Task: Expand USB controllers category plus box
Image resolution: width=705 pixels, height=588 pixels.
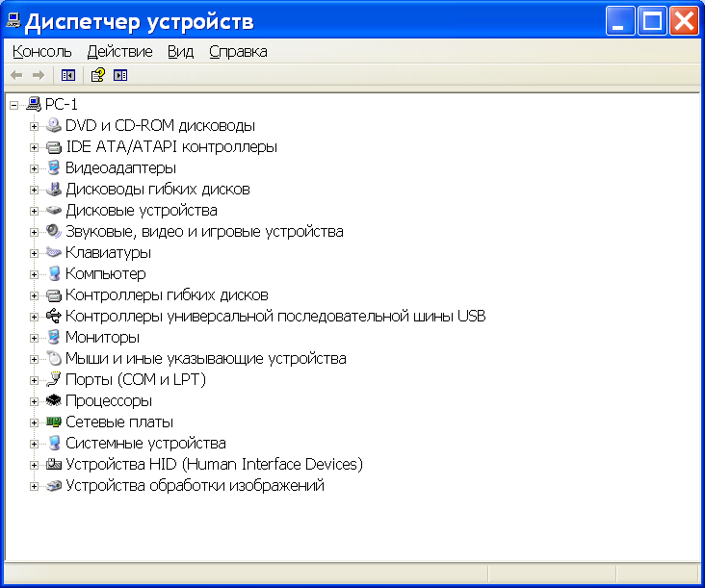Action: pyautogui.click(x=34, y=317)
